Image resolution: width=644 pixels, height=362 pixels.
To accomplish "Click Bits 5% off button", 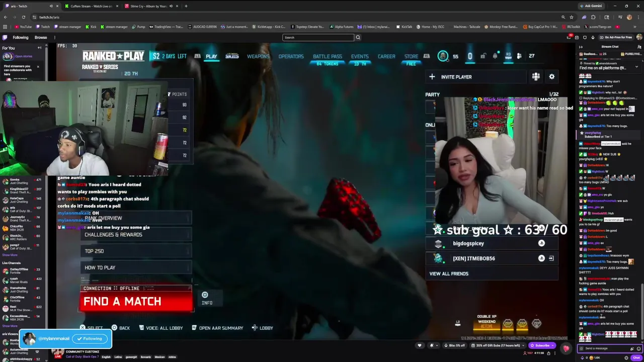I will (x=454, y=345).
